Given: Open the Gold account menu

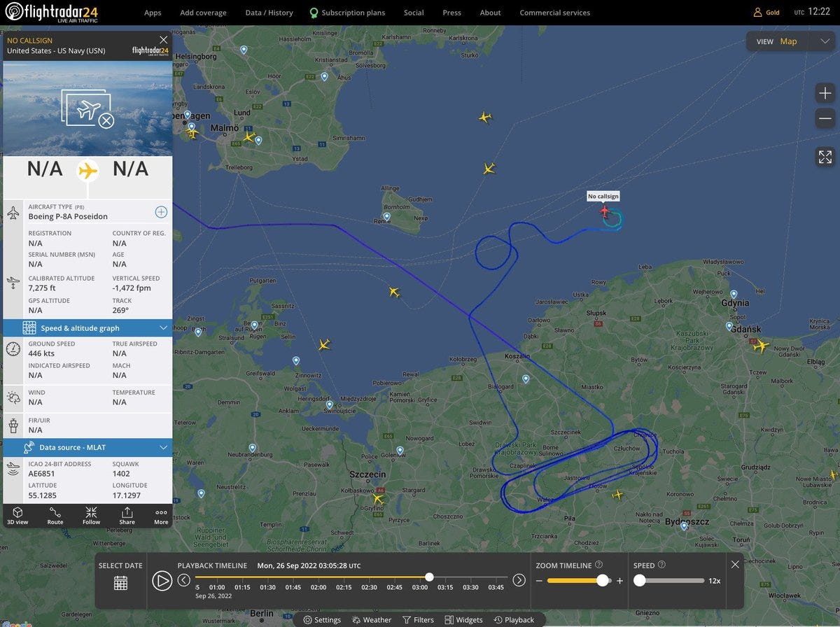Looking at the screenshot, I should point(766,13).
